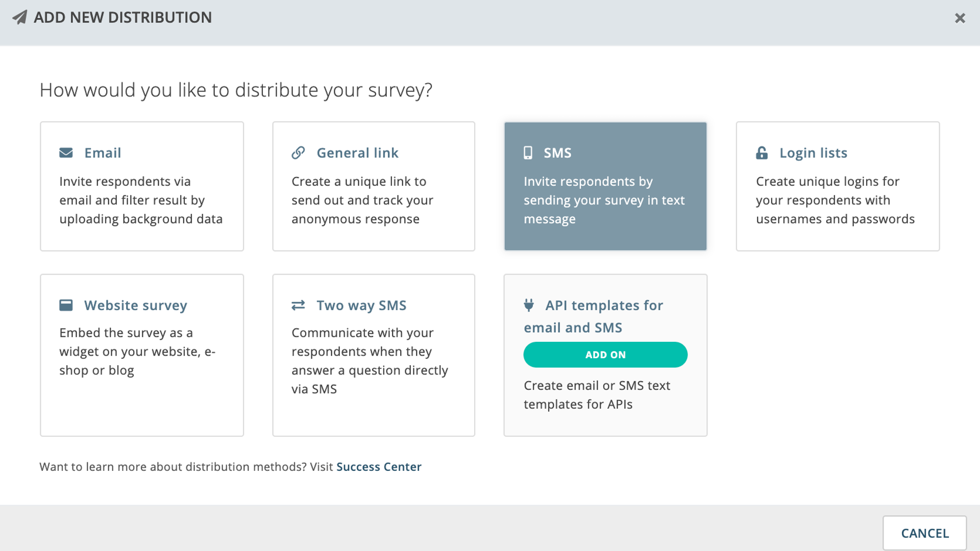Viewport: 980px width, 551px height.
Task: Choose the Email distribution title
Action: click(103, 153)
